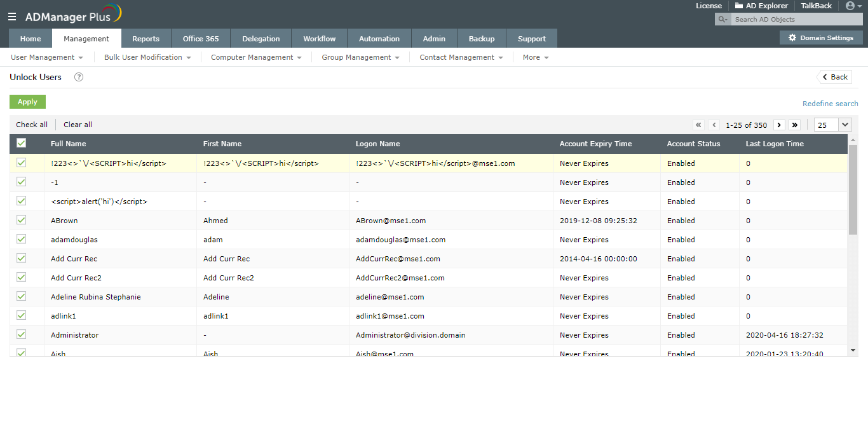
Task: Open the Redefine search link
Action: click(x=830, y=103)
